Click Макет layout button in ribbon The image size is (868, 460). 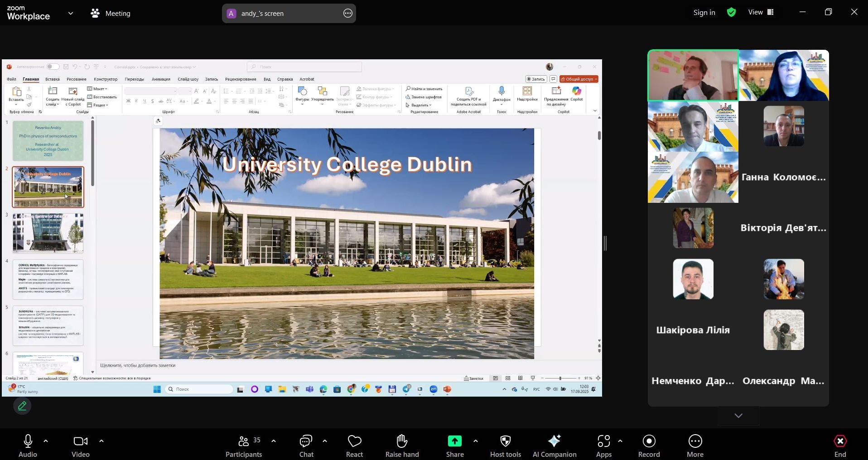click(97, 89)
